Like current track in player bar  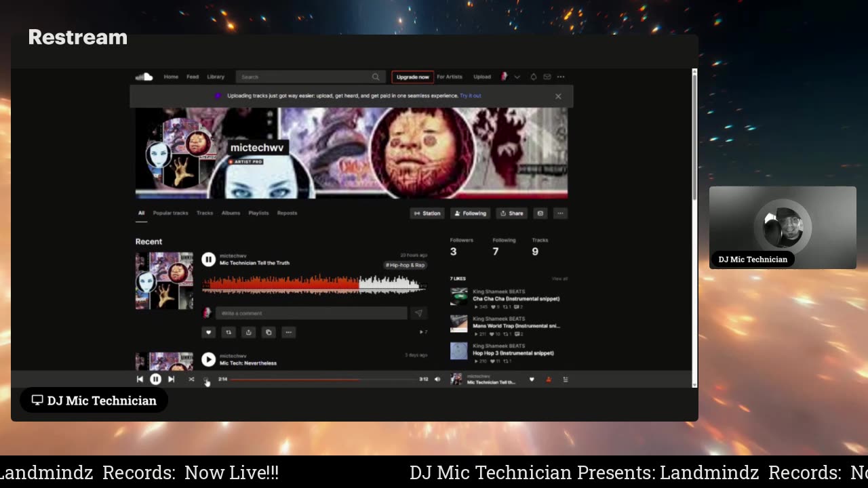532,380
